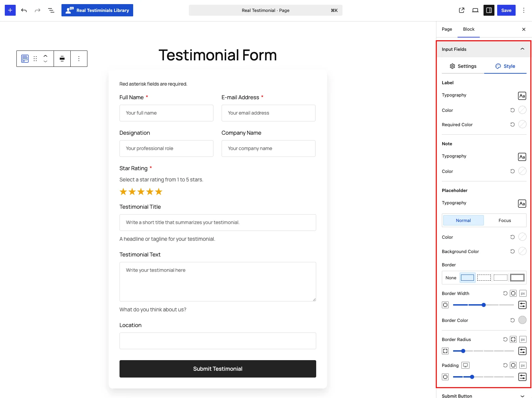Image resolution: width=532 pixels, height=398 pixels.
Task: Open Label typography settings
Action: (522, 96)
